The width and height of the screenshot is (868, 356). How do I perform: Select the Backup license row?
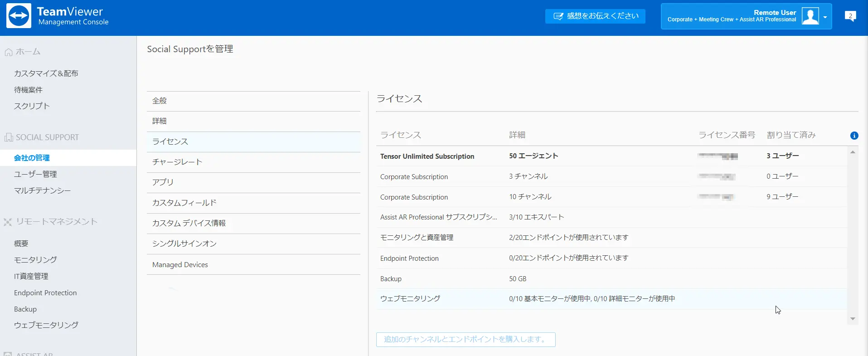611,278
